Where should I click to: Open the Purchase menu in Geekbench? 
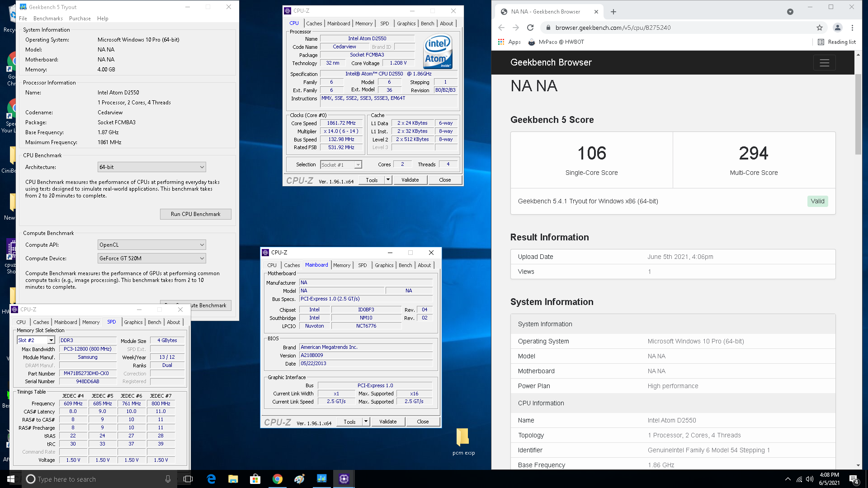pyautogui.click(x=80, y=19)
